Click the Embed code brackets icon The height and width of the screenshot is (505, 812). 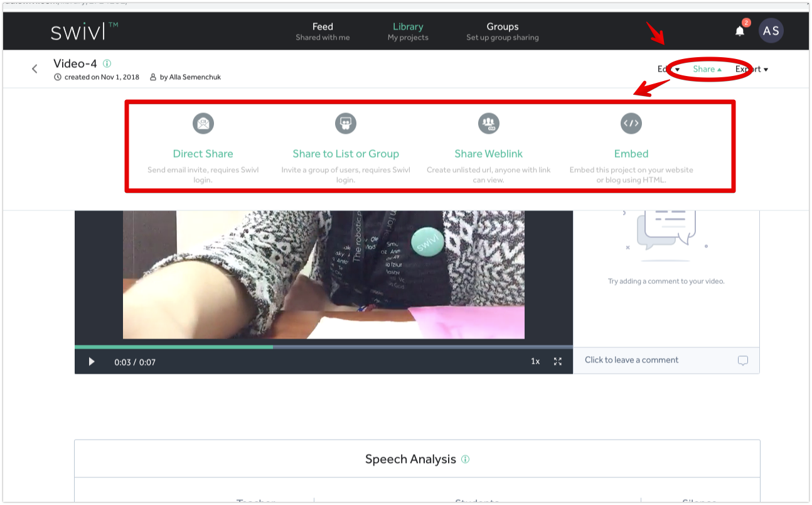(x=631, y=123)
